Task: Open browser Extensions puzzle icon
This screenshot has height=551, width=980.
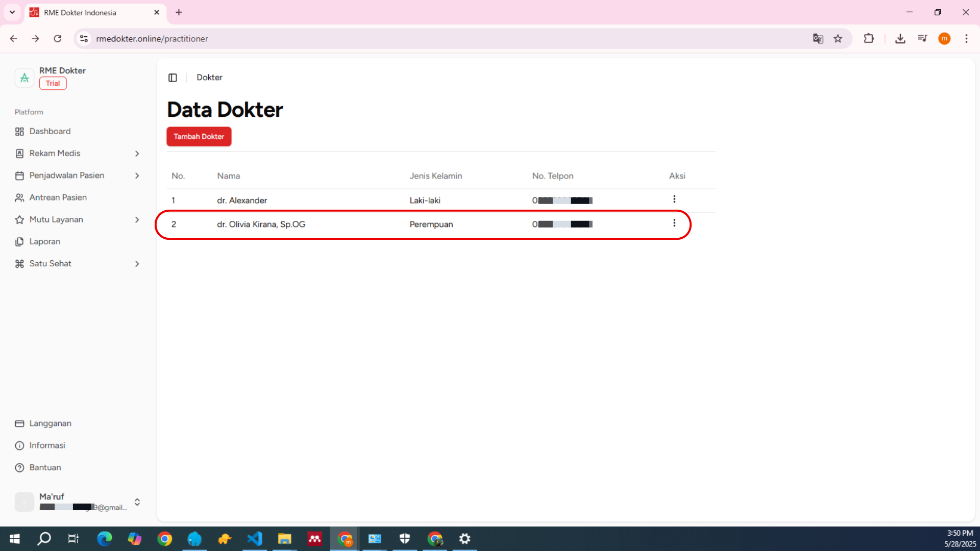Action: tap(869, 39)
